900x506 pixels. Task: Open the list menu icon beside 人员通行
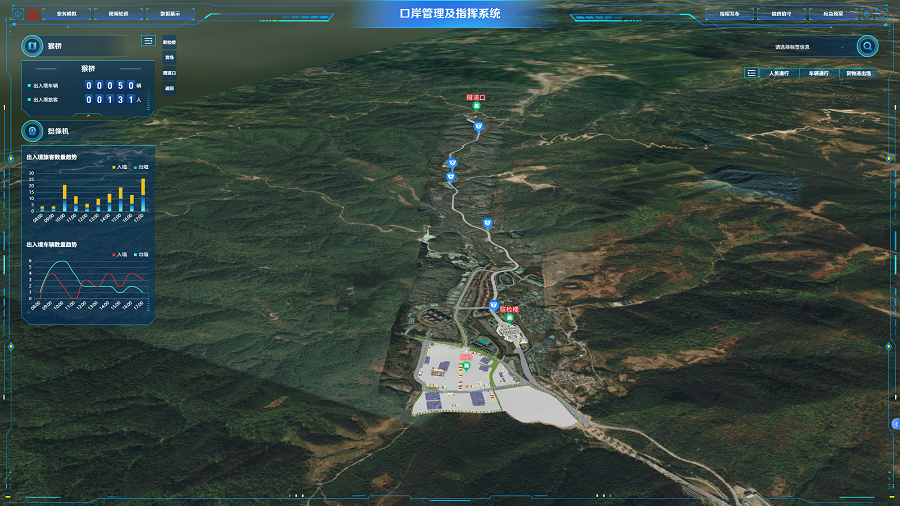[x=751, y=73]
